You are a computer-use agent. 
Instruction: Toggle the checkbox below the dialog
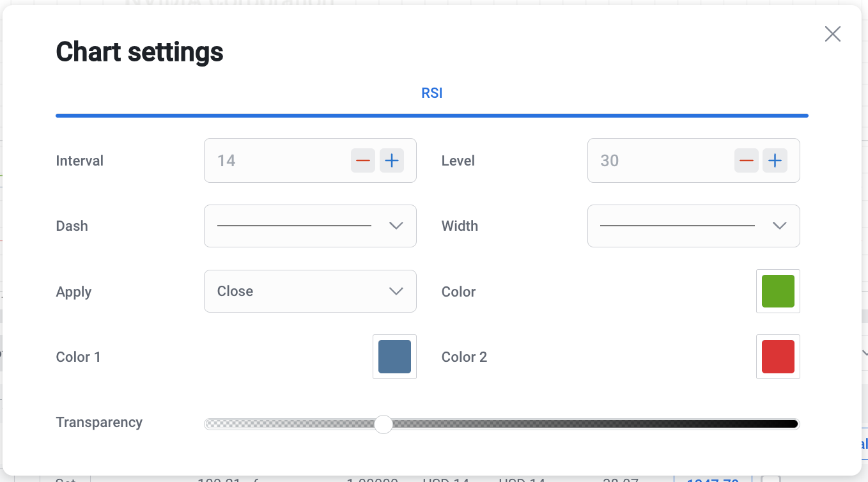click(771, 479)
